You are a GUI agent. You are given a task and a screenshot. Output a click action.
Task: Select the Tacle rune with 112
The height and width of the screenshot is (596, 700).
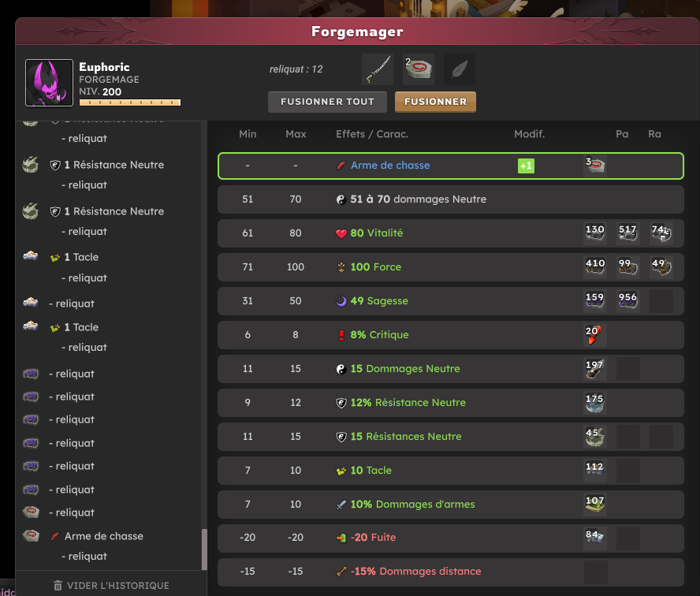(x=595, y=470)
